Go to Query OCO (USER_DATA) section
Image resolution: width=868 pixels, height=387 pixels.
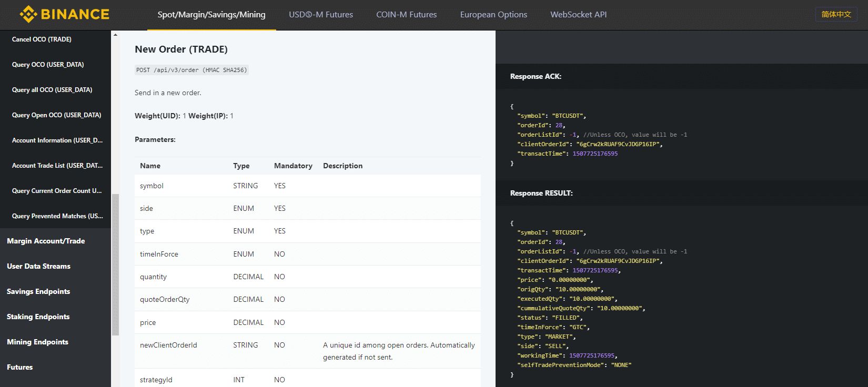click(x=48, y=65)
